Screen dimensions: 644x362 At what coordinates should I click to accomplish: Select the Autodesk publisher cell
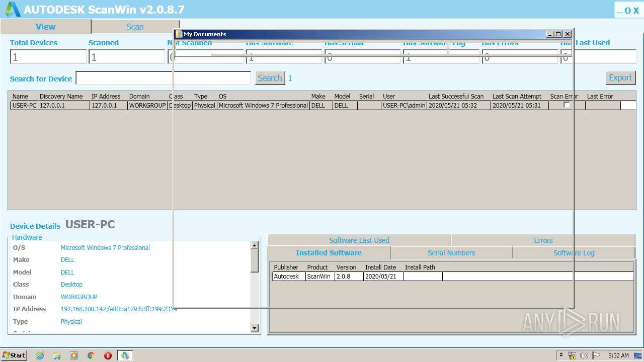click(289, 277)
